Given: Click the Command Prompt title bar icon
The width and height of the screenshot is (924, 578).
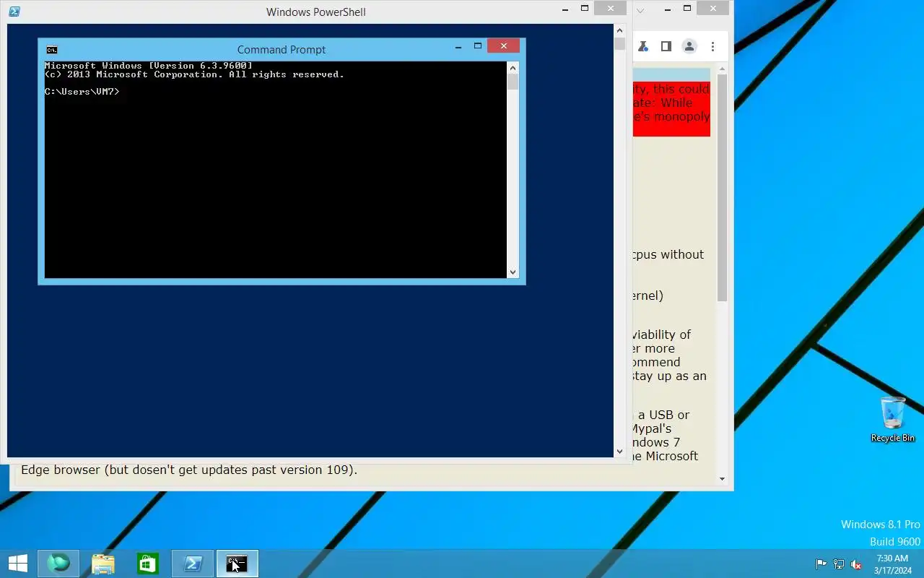Looking at the screenshot, I should coord(52,50).
